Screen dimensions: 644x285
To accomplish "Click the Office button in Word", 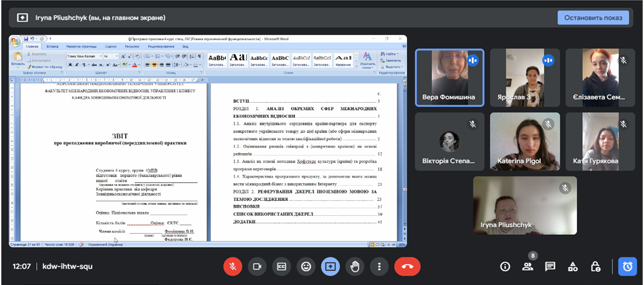I will pyautogui.click(x=15, y=41).
